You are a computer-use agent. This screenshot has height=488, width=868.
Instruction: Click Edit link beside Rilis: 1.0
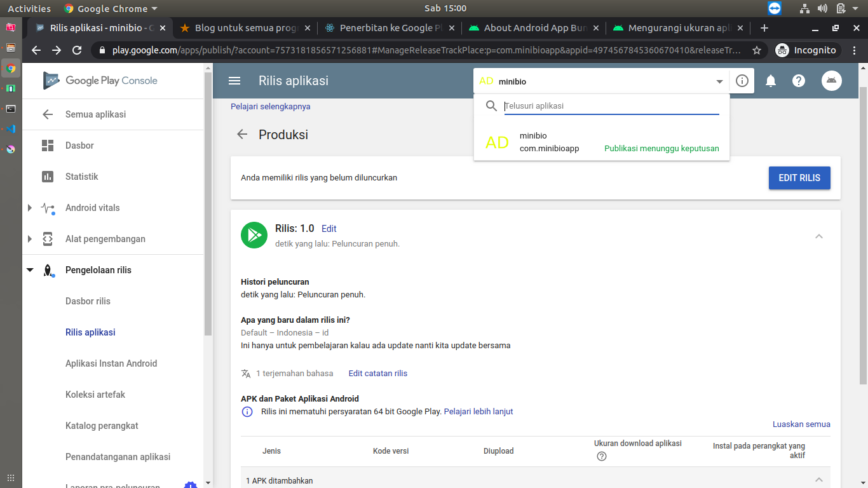[x=329, y=229]
